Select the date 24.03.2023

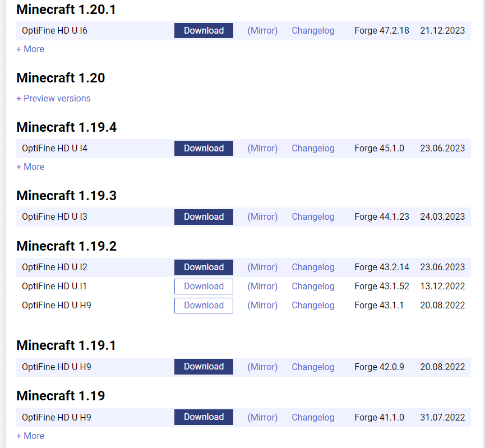coord(442,217)
